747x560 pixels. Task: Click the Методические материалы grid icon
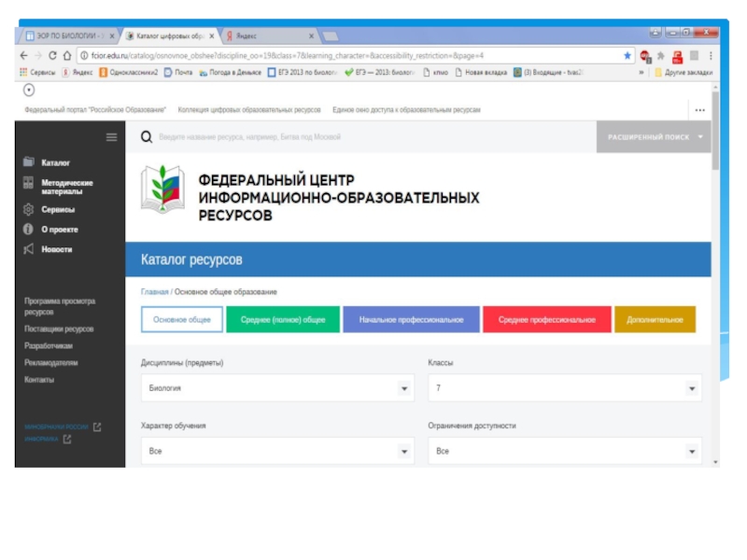click(29, 183)
